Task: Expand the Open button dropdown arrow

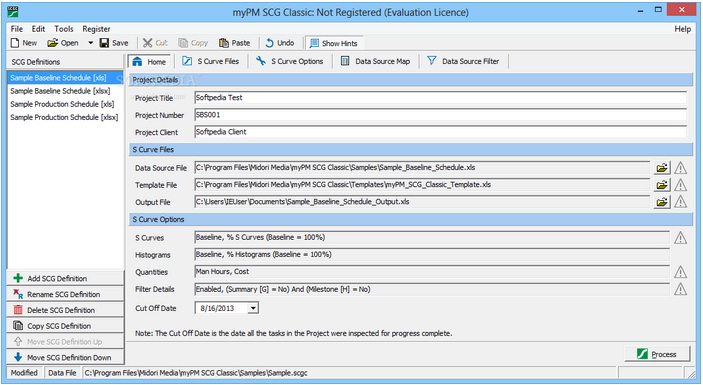Action: pos(90,43)
